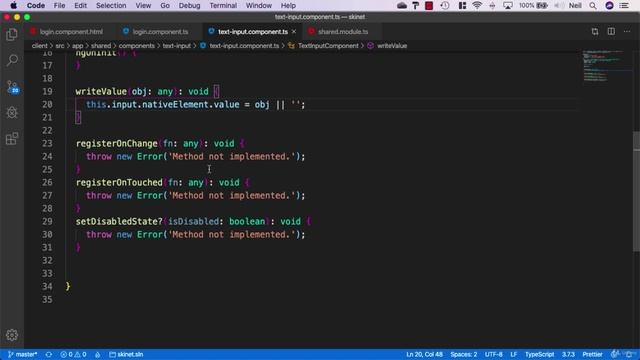Click skinet.sln in the status bar
The image size is (640, 360).
(x=126, y=354)
